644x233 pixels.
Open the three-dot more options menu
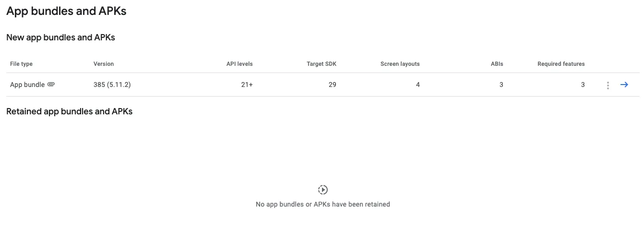coord(608,85)
